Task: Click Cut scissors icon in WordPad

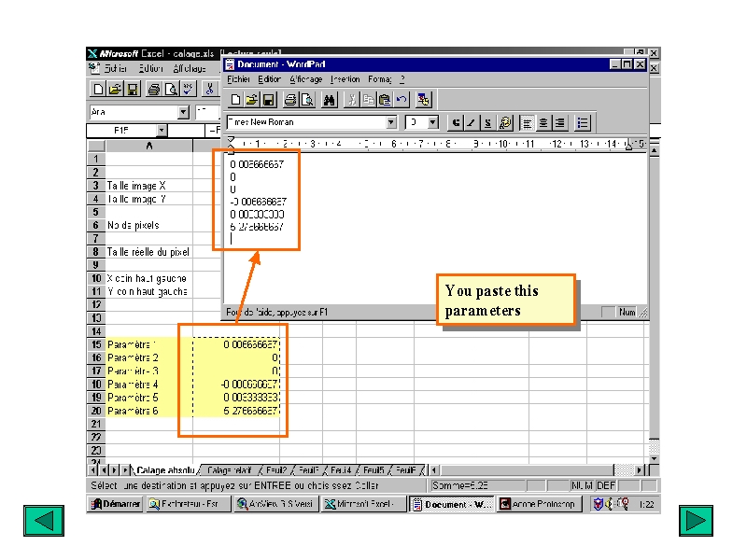Action: [352, 100]
